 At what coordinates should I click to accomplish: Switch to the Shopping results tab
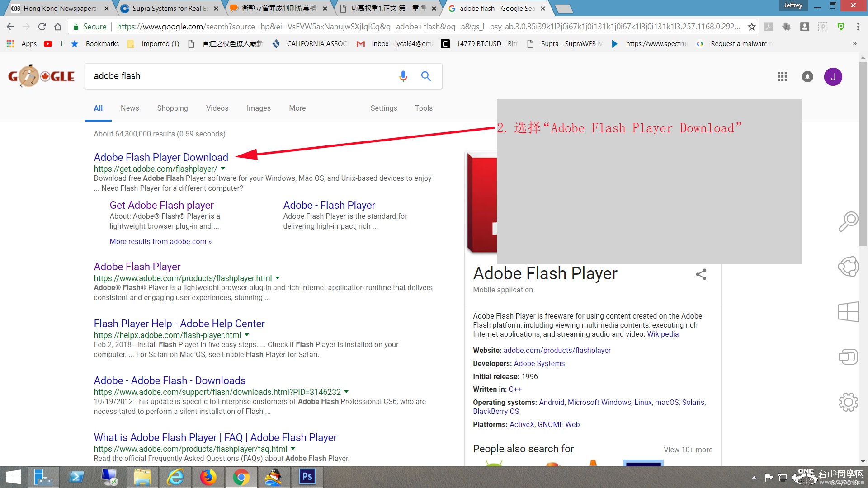pos(172,108)
